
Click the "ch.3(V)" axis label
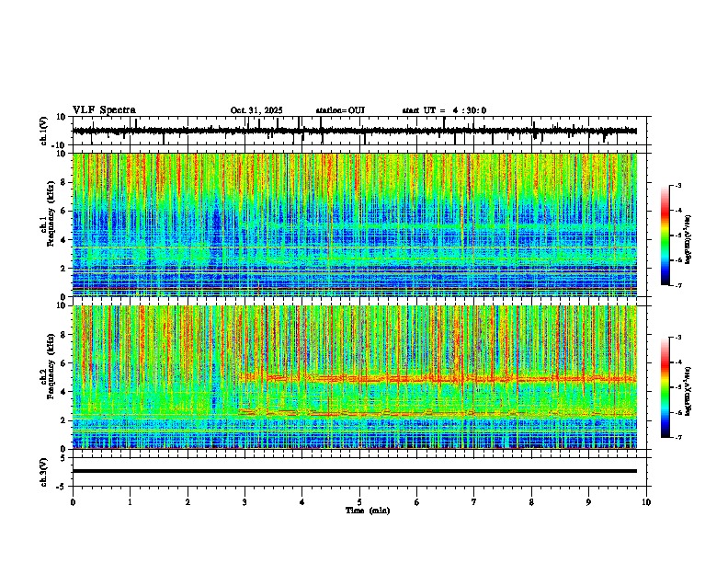pyautogui.click(x=44, y=472)
